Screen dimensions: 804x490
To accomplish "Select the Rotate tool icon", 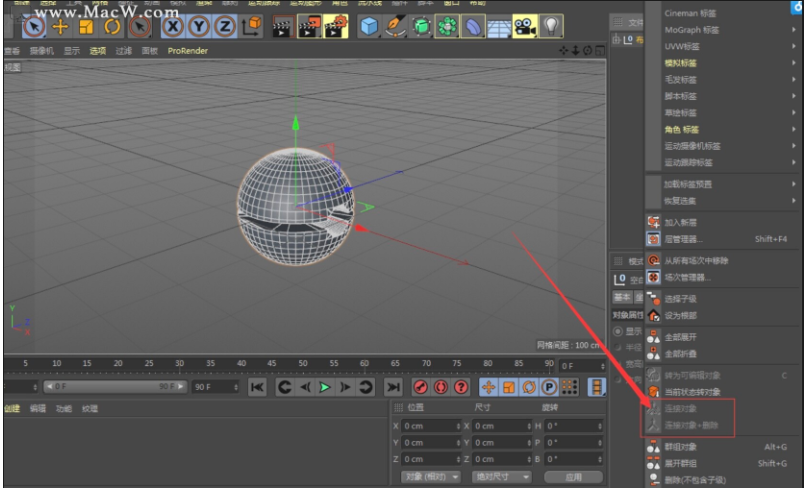I will [112, 26].
